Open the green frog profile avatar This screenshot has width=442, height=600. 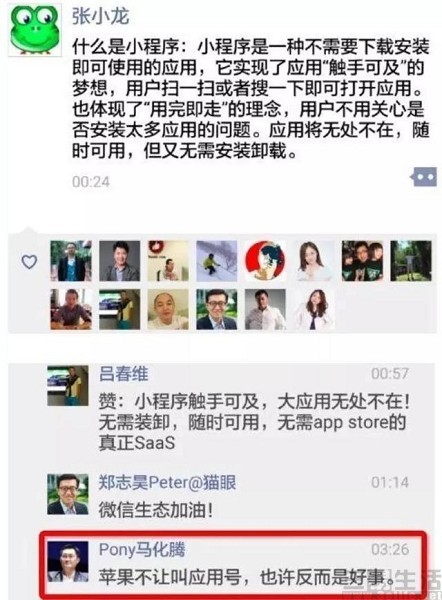[x=35, y=30]
